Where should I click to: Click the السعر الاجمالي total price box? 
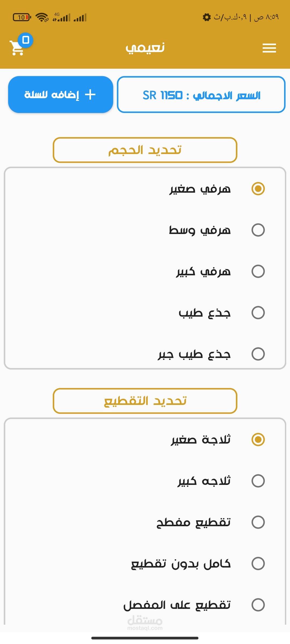(x=201, y=95)
